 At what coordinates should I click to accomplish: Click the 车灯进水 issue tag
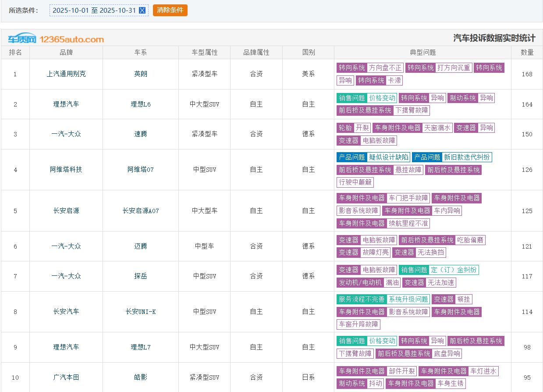[x=483, y=371]
